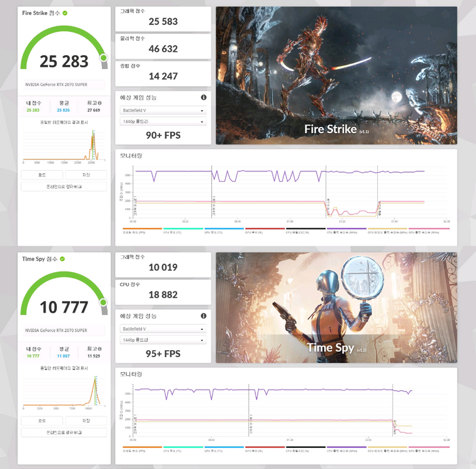Click the 로드 button under Fire Strike score
This screenshot has width=476, height=469.
pos(42,175)
